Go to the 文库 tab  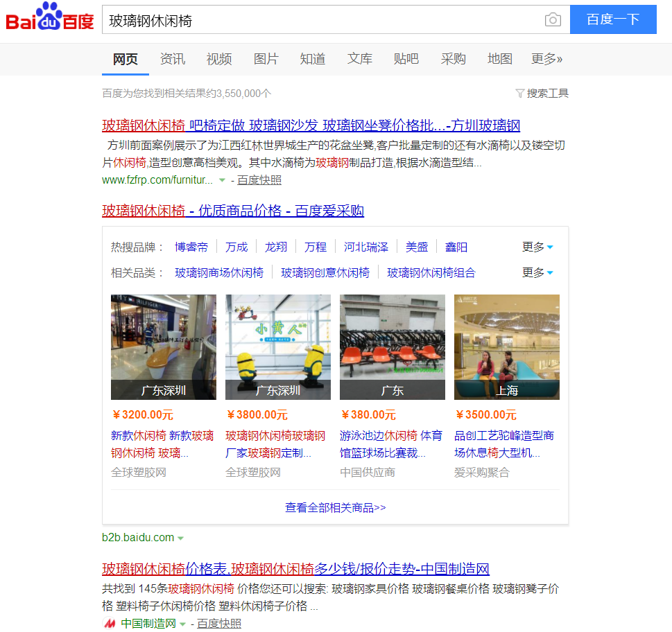click(x=359, y=59)
